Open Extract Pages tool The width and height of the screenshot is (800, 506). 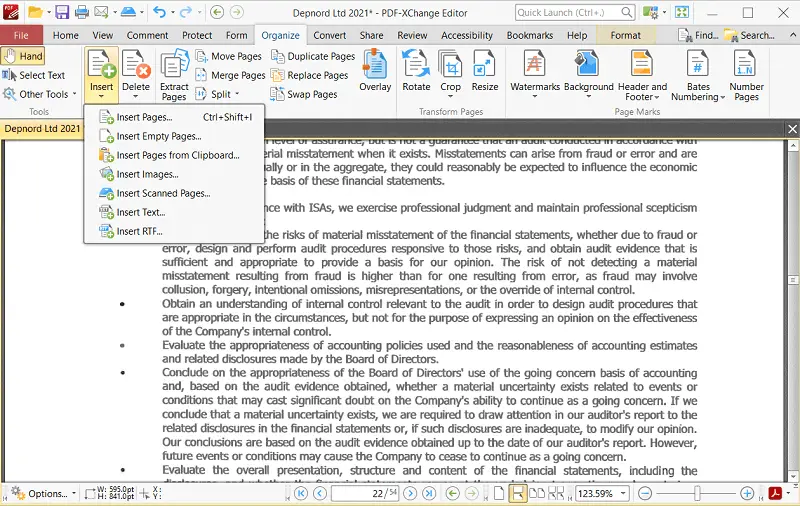point(174,75)
